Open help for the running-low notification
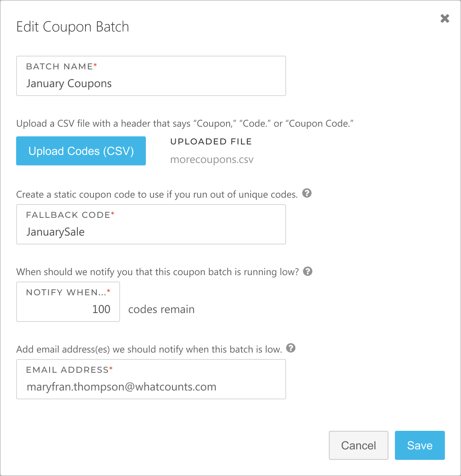This screenshot has width=461, height=476. (x=307, y=271)
